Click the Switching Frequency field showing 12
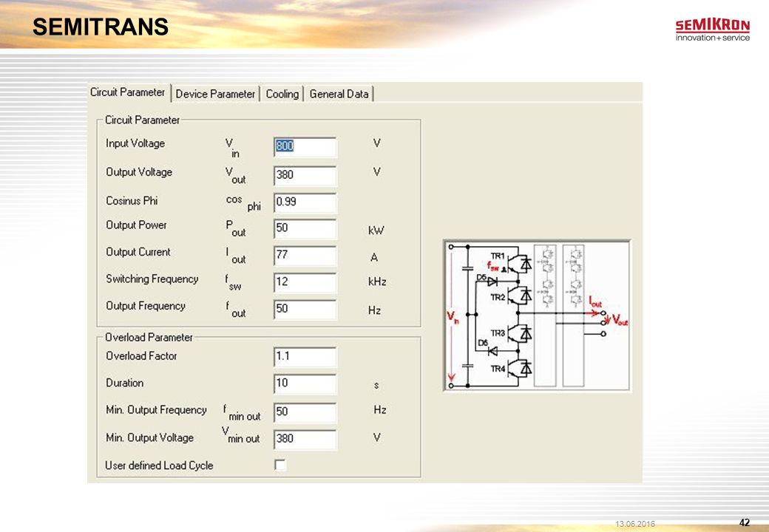This screenshot has height=532, width=769. pos(305,283)
